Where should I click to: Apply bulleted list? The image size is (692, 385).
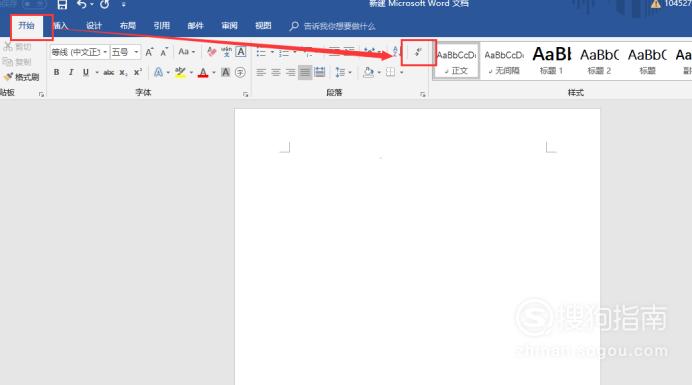point(261,53)
